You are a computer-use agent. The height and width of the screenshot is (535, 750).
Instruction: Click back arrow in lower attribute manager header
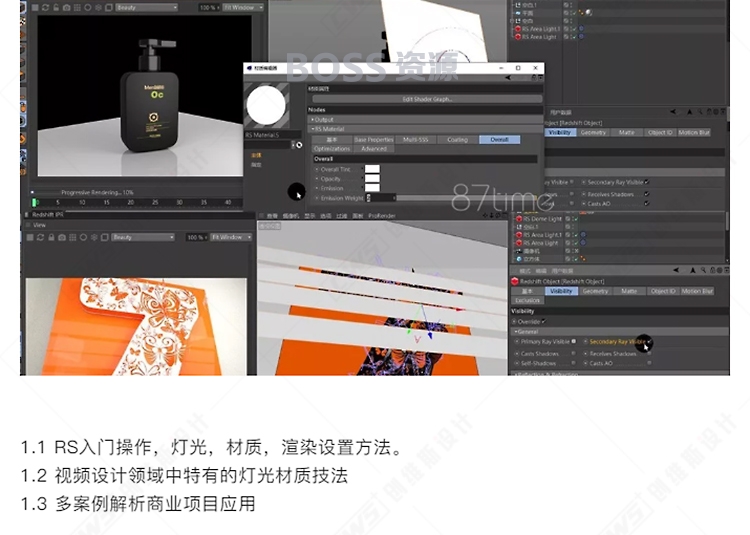click(676, 270)
